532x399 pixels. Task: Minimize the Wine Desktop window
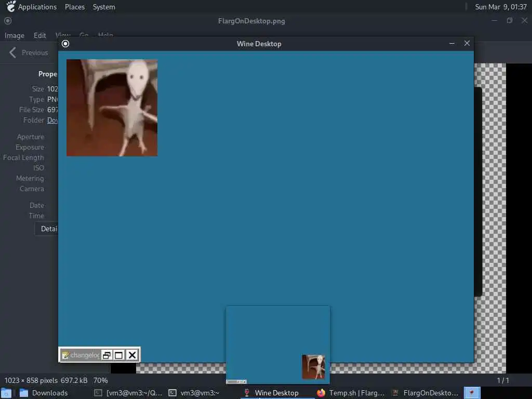pos(451,44)
